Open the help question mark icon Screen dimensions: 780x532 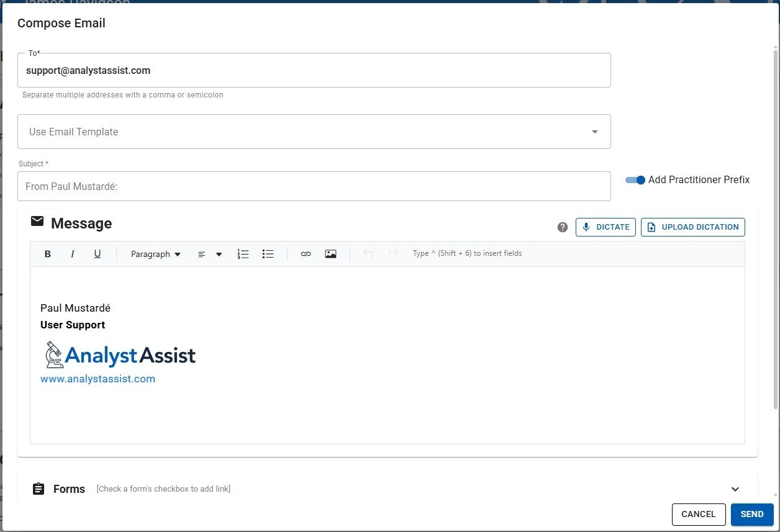point(563,227)
